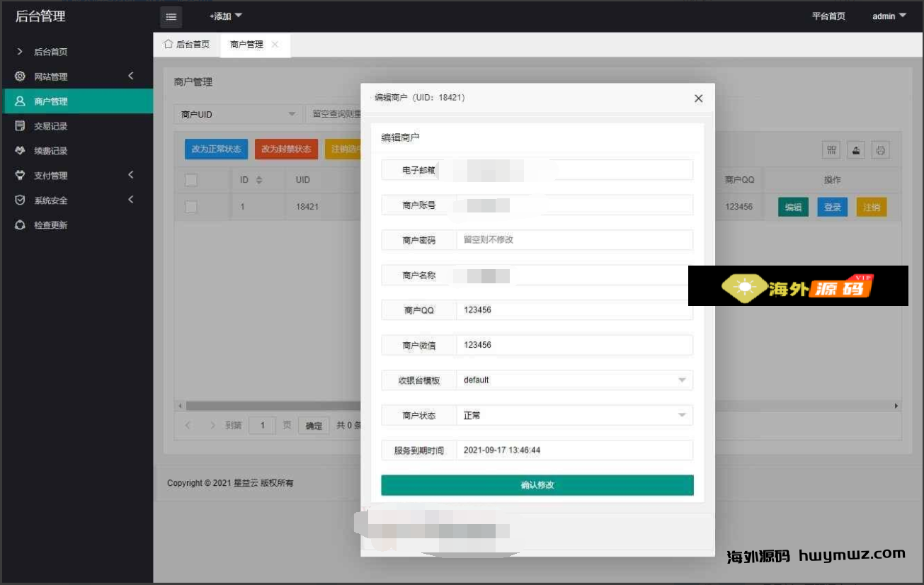Click the scrollbar right arrow
Viewport: 924px width, 585px height.
tap(896, 406)
